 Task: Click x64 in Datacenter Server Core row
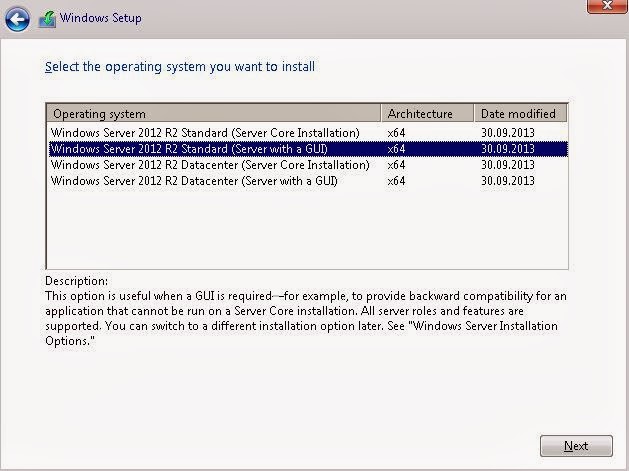click(396, 165)
